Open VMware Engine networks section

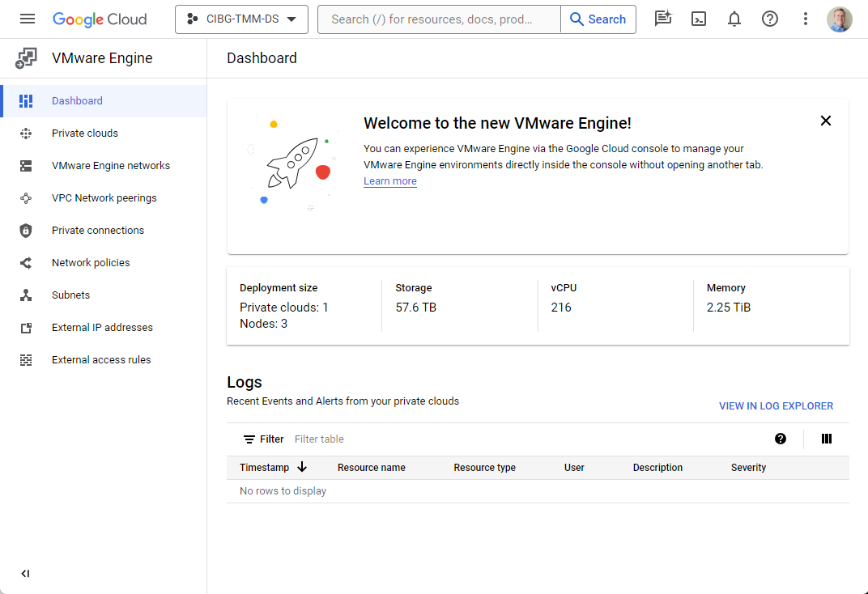point(111,166)
